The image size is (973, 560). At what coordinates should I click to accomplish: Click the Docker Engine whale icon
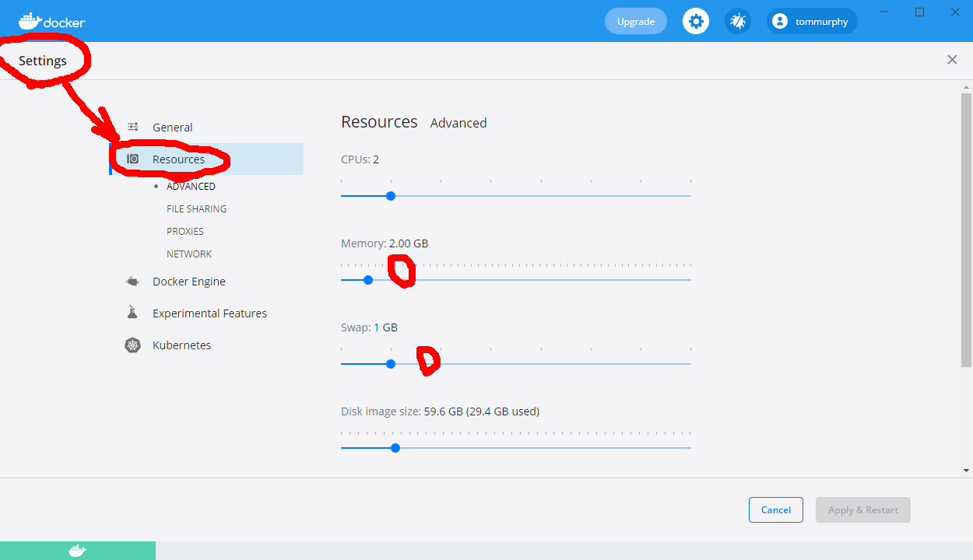[x=133, y=282]
